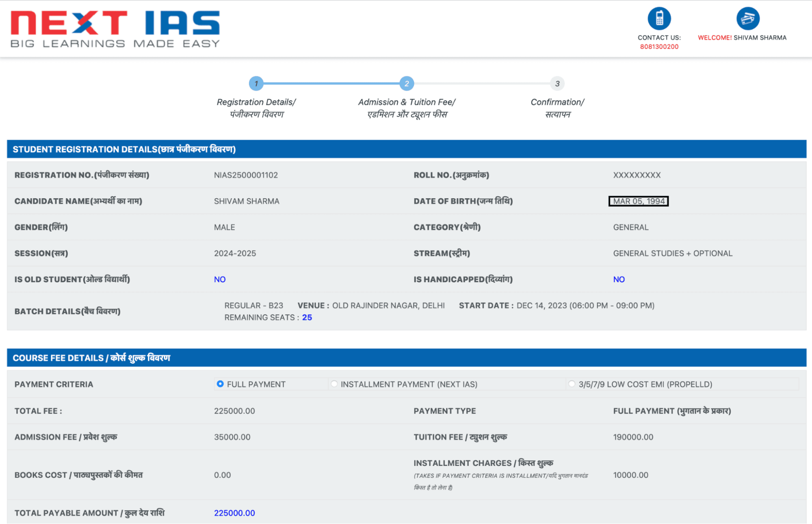Click step 1 Registration Details circle

[256, 84]
